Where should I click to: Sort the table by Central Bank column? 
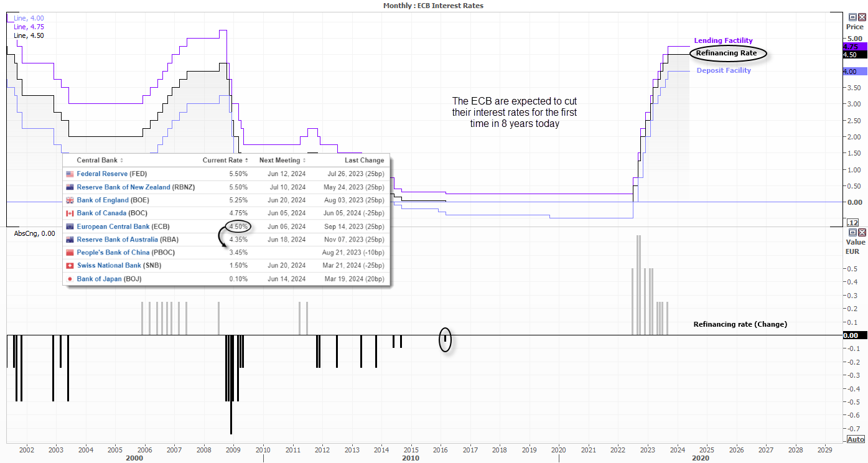(100, 161)
